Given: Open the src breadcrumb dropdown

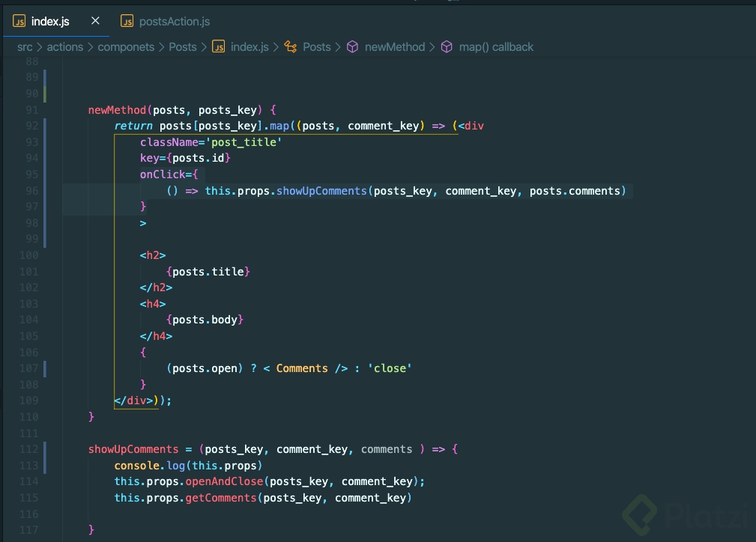Looking at the screenshot, I should 23,46.
